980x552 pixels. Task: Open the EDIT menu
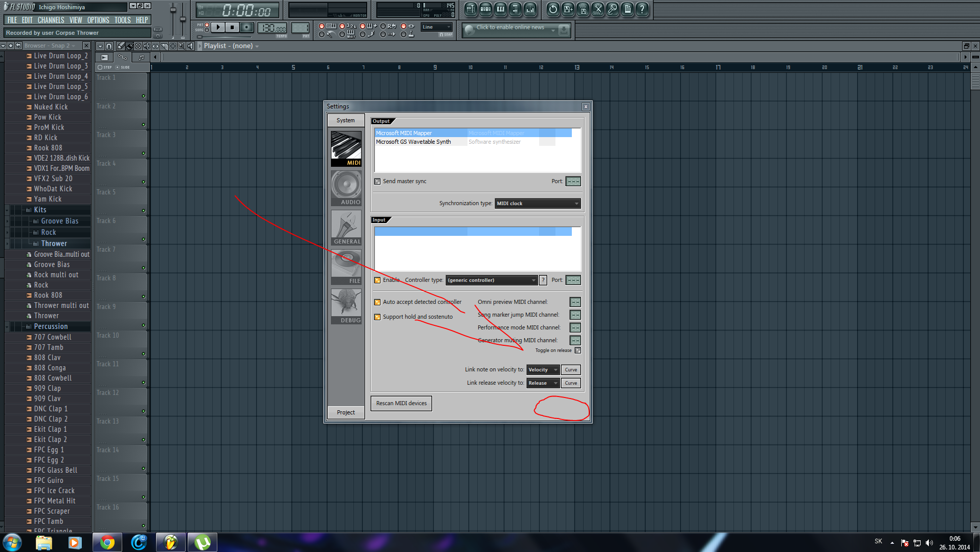pos(27,20)
